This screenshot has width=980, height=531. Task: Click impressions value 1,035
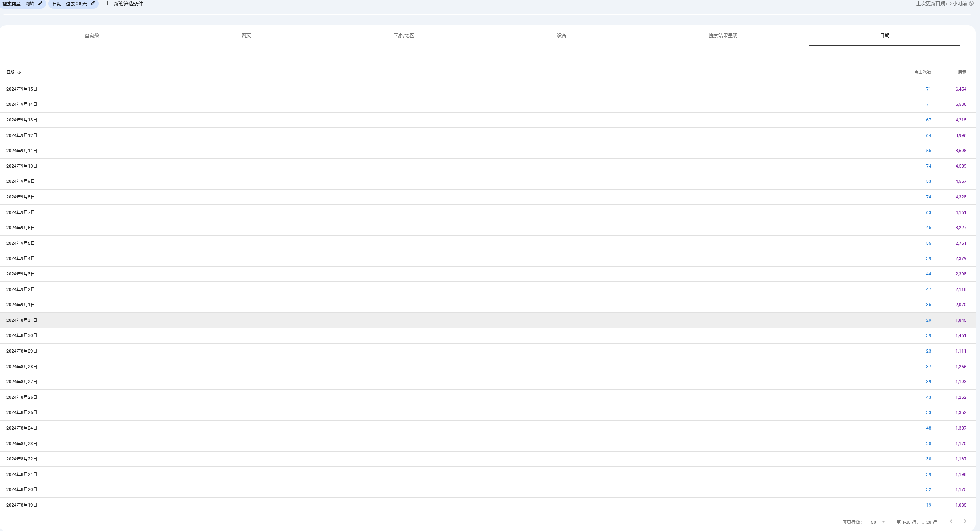click(961, 505)
